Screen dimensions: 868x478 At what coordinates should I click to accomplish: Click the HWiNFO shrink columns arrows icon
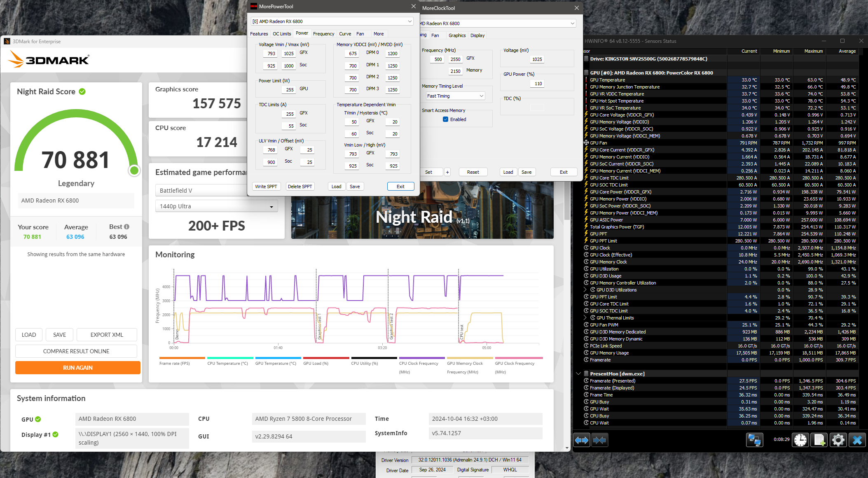point(599,440)
